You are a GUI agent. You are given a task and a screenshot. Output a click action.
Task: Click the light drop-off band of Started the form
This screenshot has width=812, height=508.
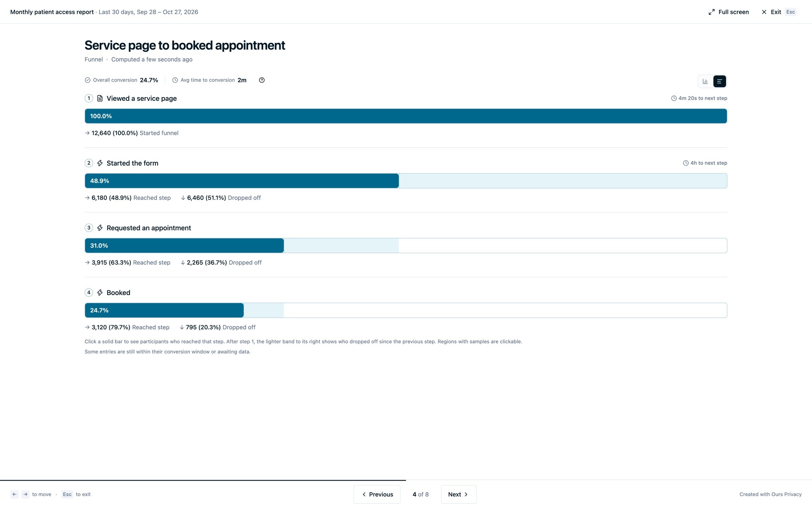click(x=563, y=181)
